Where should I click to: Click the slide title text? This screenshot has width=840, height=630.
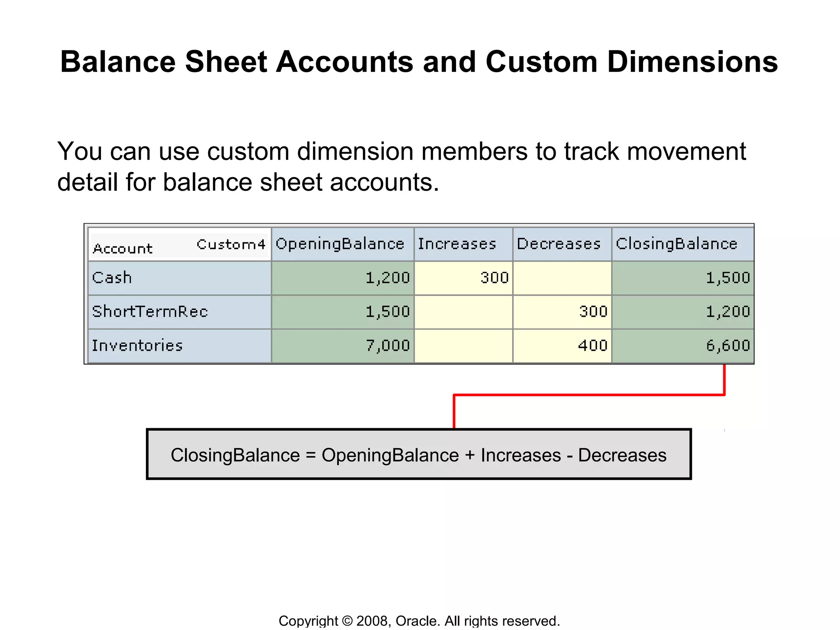[x=419, y=62]
